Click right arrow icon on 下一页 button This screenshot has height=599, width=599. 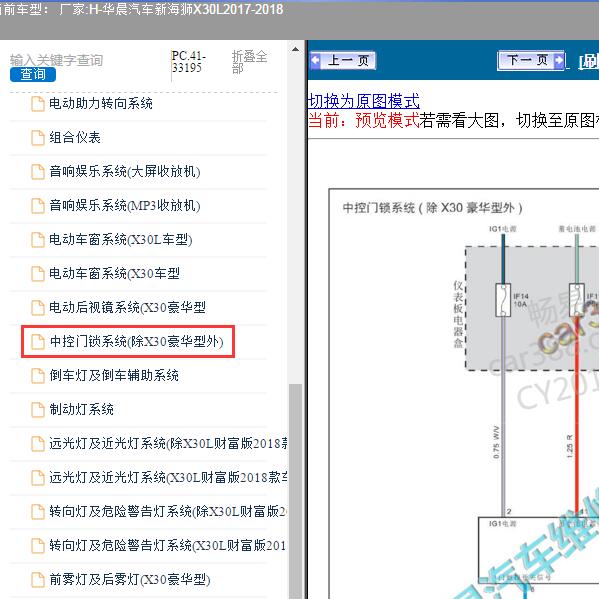click(558, 60)
